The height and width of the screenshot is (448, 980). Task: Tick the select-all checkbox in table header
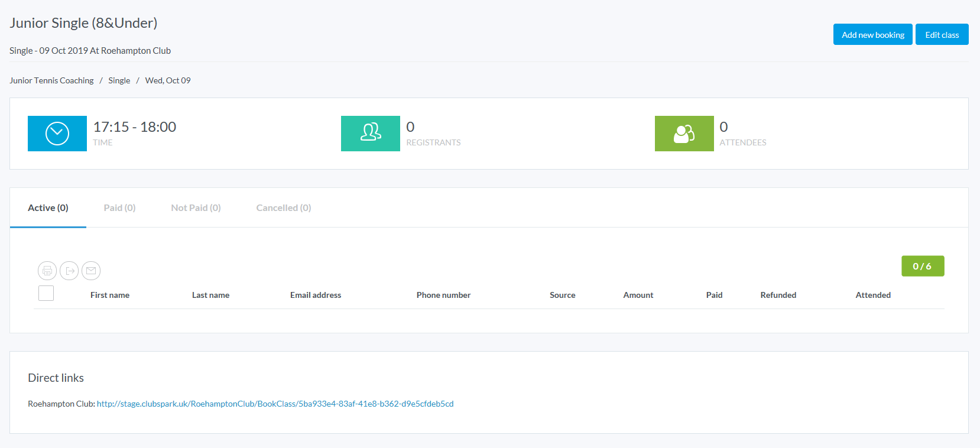pyautogui.click(x=46, y=293)
